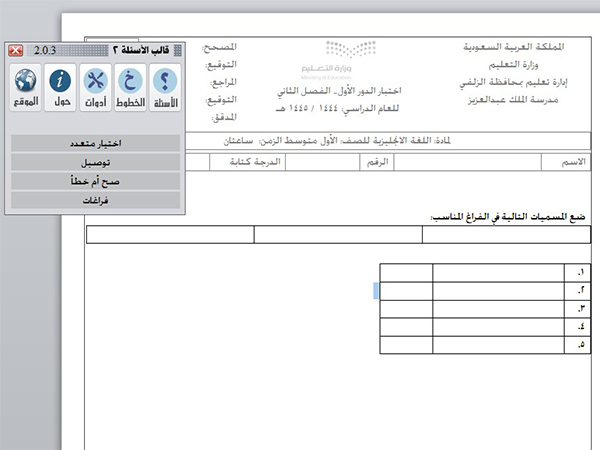The width and height of the screenshot is (600, 450).
Task: Grab the panel title bar قالب الأسئلة ٢
Action: click(120, 49)
